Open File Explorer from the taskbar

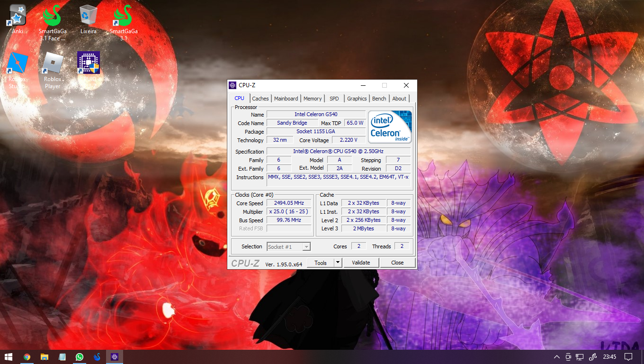pyautogui.click(x=44, y=356)
